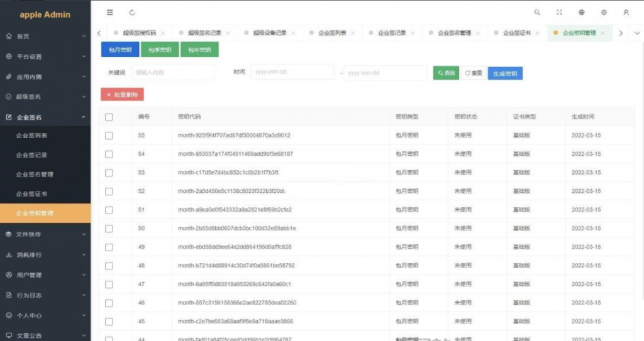Click the green 查询 search button
The image size is (644, 341).
[446, 73]
